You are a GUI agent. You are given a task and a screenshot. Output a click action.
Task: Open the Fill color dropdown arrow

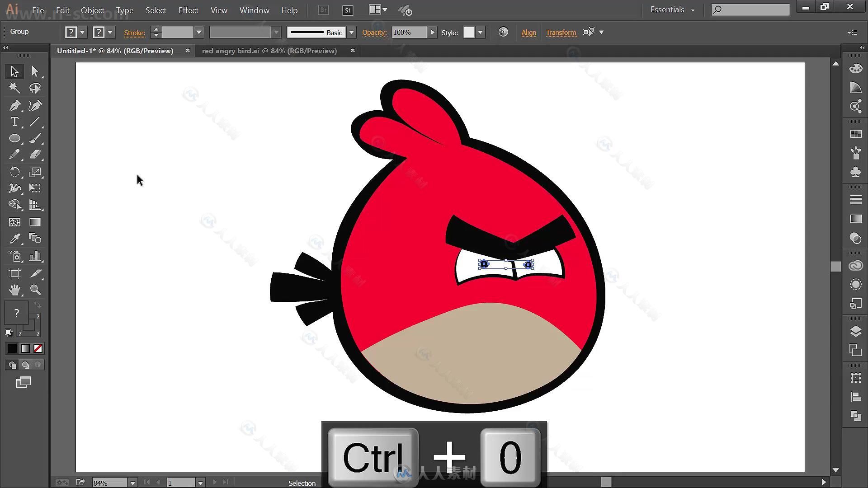[82, 33]
